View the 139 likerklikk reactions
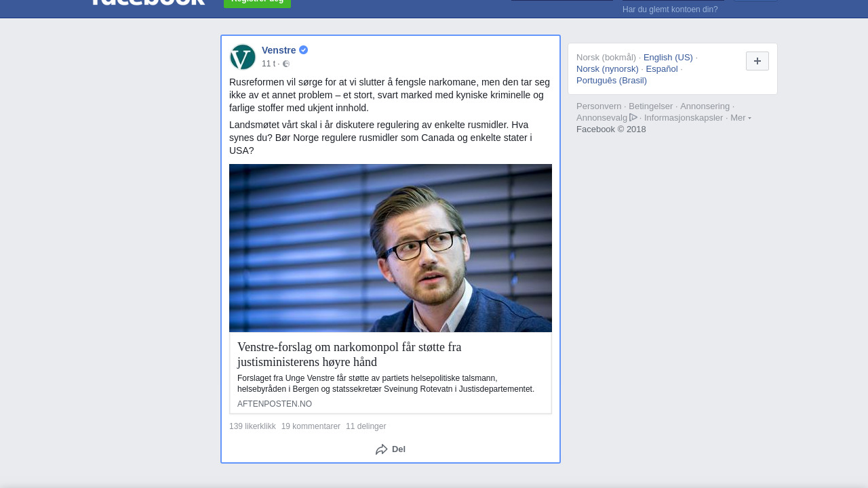868x488 pixels. pyautogui.click(x=252, y=426)
